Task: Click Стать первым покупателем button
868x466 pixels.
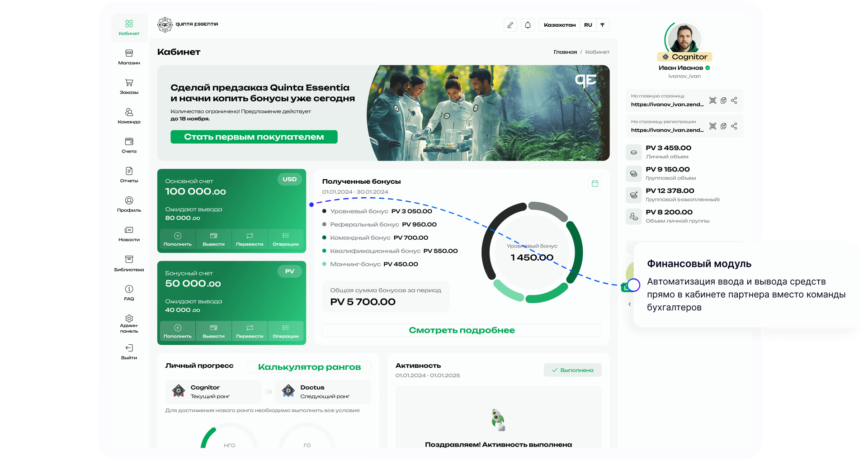Action: point(254,137)
